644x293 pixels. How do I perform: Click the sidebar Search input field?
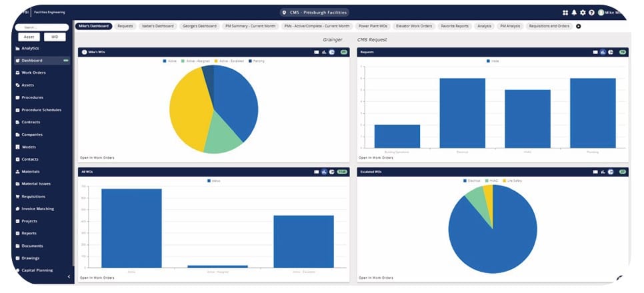(x=41, y=28)
